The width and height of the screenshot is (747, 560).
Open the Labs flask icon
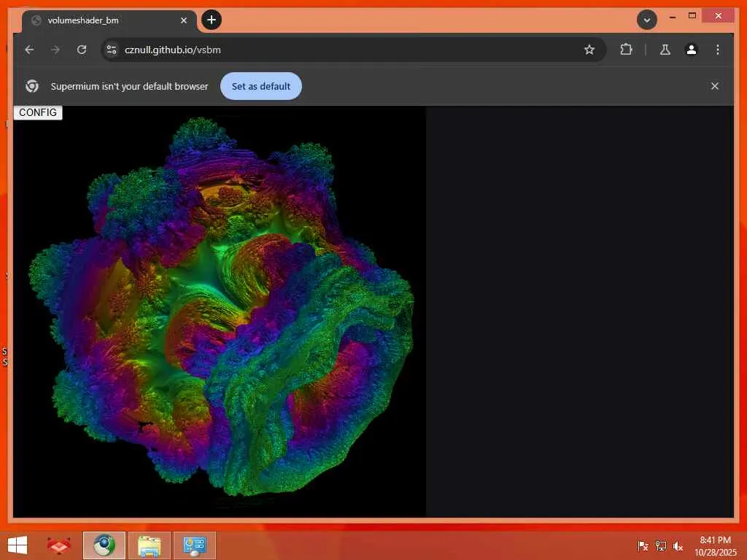665,50
